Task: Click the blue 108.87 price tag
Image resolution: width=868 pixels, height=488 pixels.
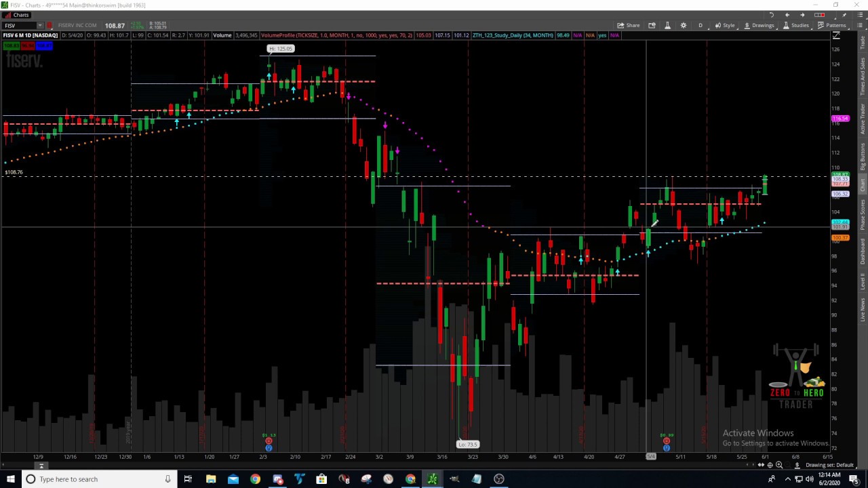Action: coord(43,45)
